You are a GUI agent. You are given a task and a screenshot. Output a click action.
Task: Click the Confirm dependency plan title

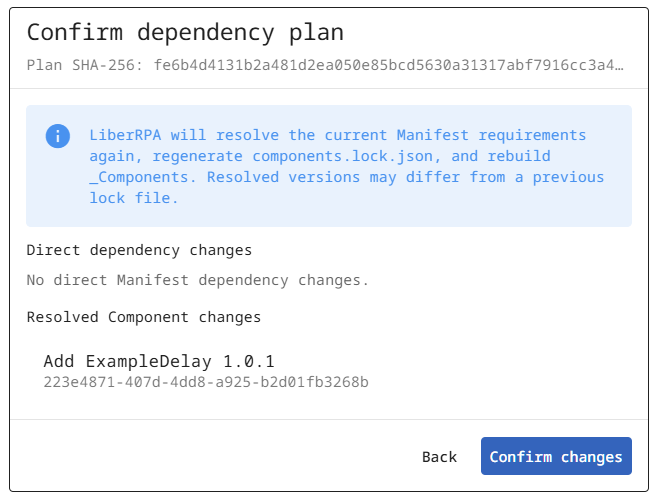(x=185, y=32)
